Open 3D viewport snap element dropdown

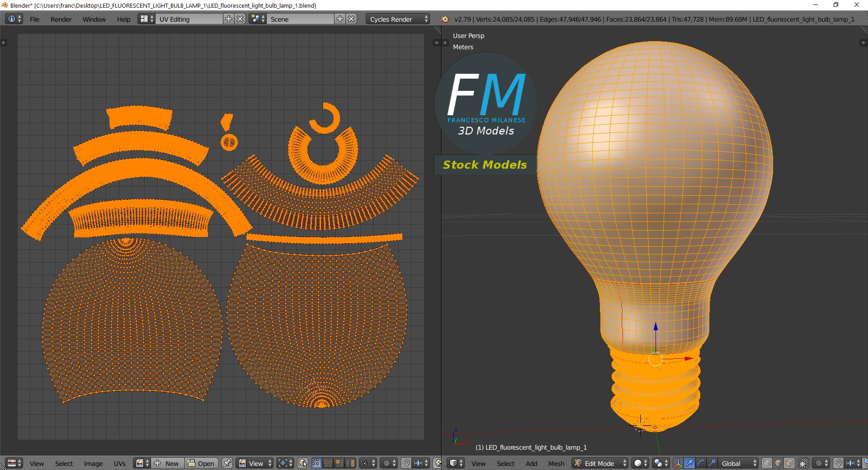pyautogui.click(x=853, y=463)
